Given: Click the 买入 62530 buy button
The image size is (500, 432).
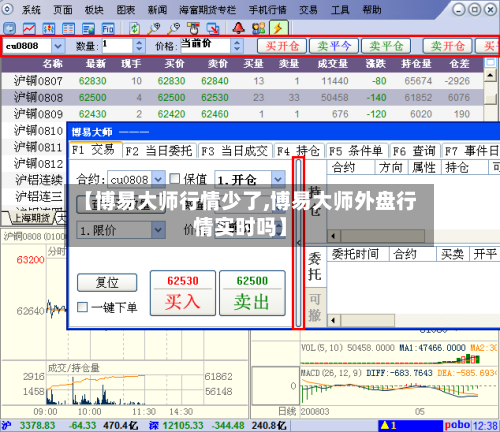Looking at the screenshot, I should [x=183, y=293].
